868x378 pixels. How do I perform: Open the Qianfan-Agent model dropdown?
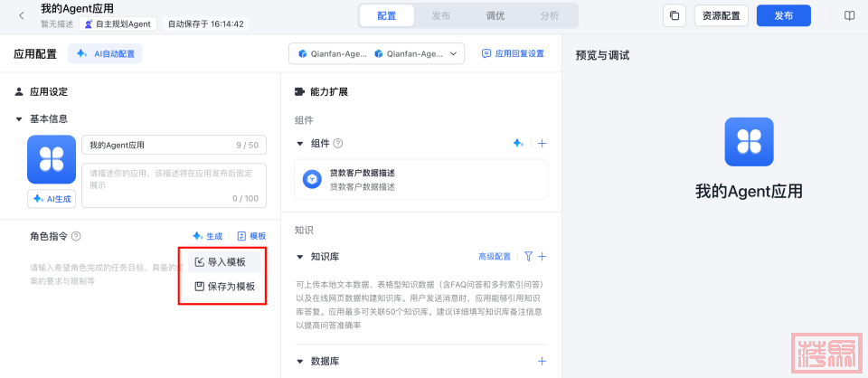[x=376, y=53]
